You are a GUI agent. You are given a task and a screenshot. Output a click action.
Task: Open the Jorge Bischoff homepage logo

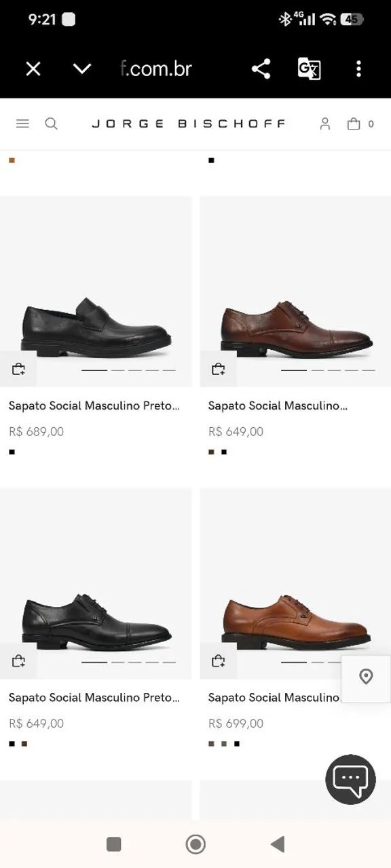pyautogui.click(x=188, y=123)
